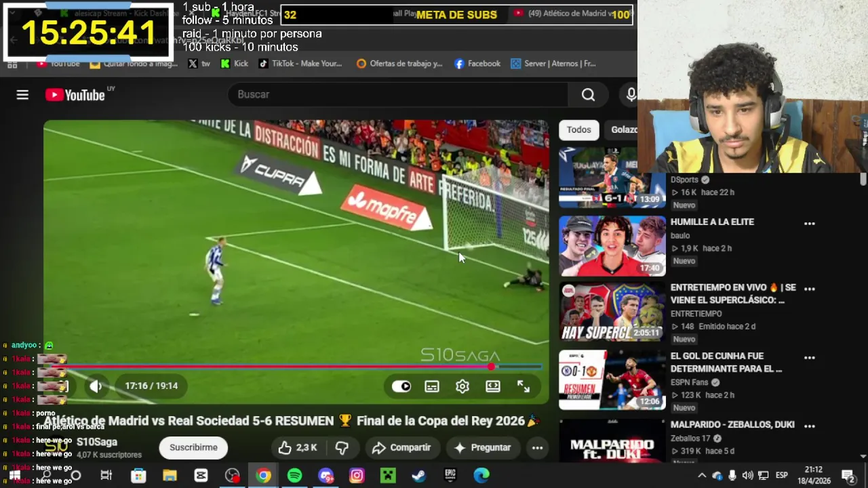Open Instagram from the taskbar
The width and height of the screenshot is (868, 488).
pyautogui.click(x=357, y=476)
